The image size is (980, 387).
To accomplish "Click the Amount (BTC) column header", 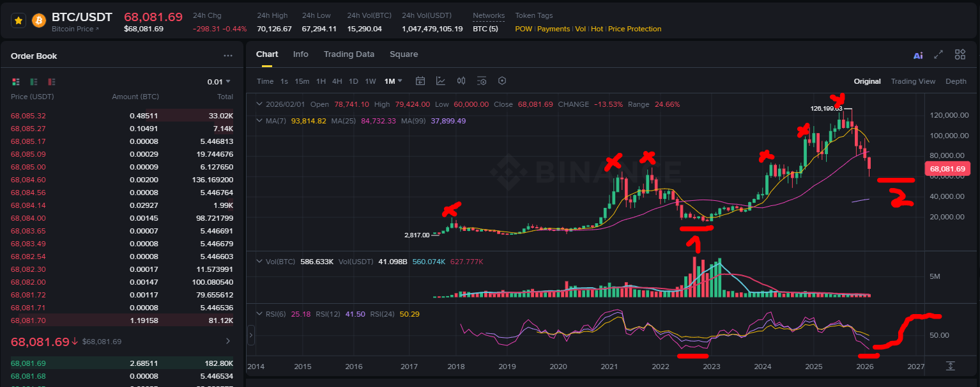I will (x=135, y=97).
